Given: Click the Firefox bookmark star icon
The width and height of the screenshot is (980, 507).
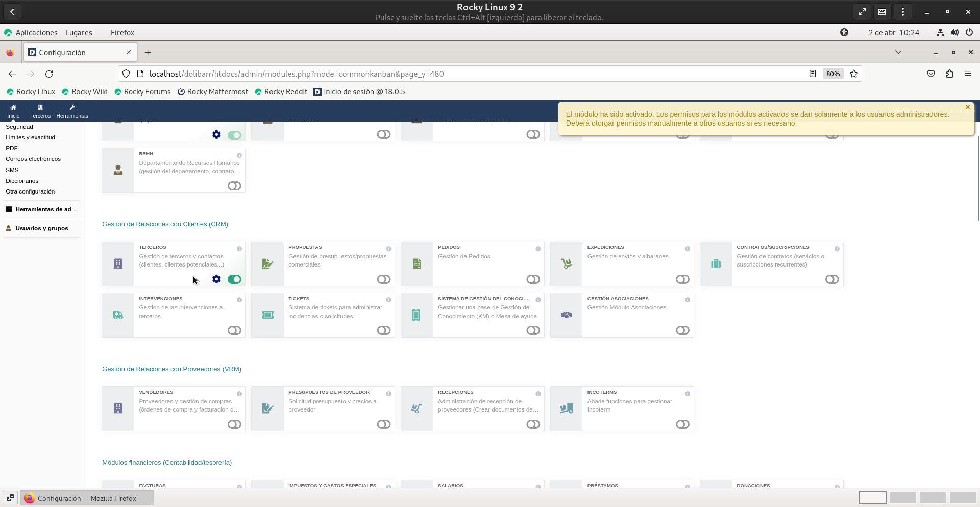Looking at the screenshot, I should point(854,74).
